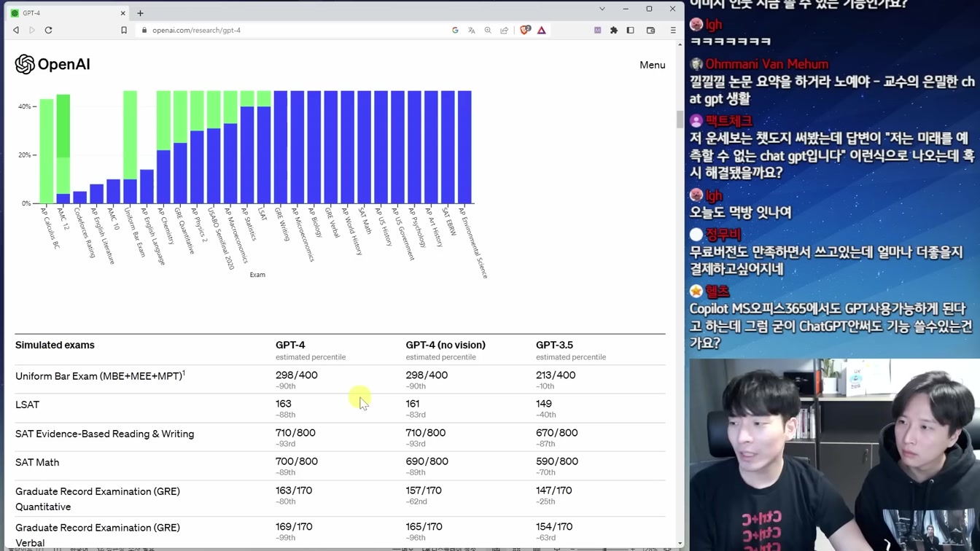The image size is (980, 551).
Task: Click the 'AP Environmental Science' chart label
Action: (472, 243)
